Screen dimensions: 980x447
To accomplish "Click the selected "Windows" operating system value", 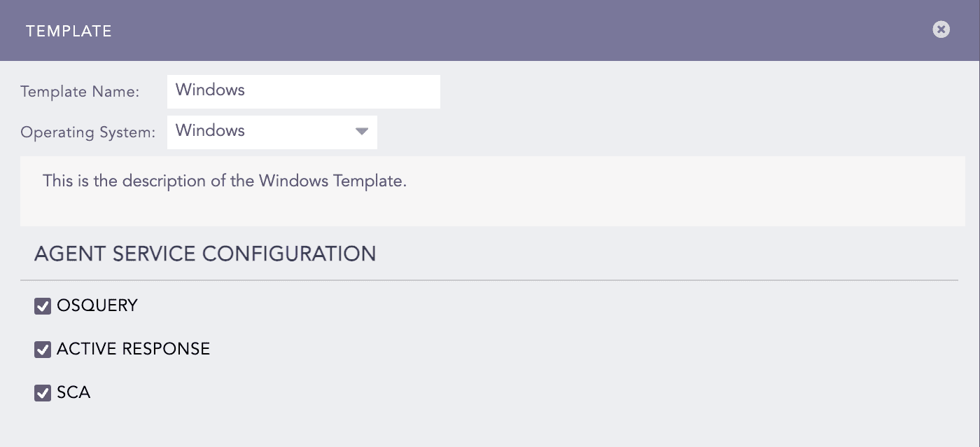I will [x=210, y=131].
